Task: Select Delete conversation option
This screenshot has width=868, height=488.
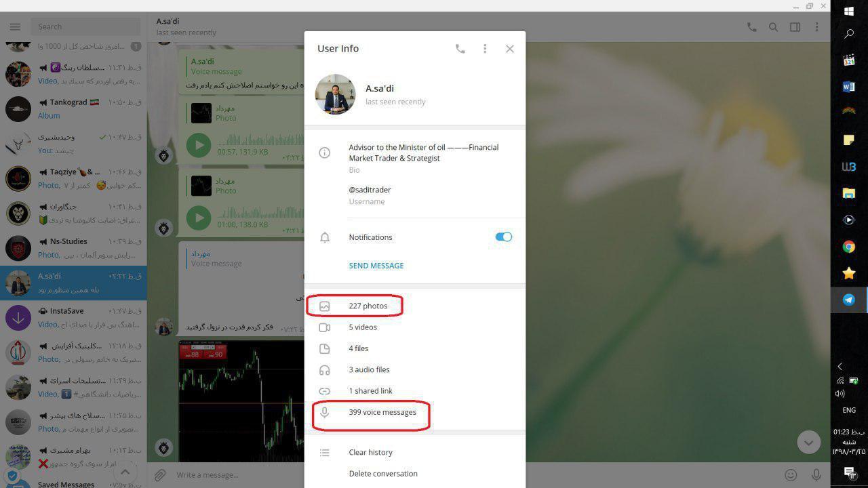Action: 383,474
